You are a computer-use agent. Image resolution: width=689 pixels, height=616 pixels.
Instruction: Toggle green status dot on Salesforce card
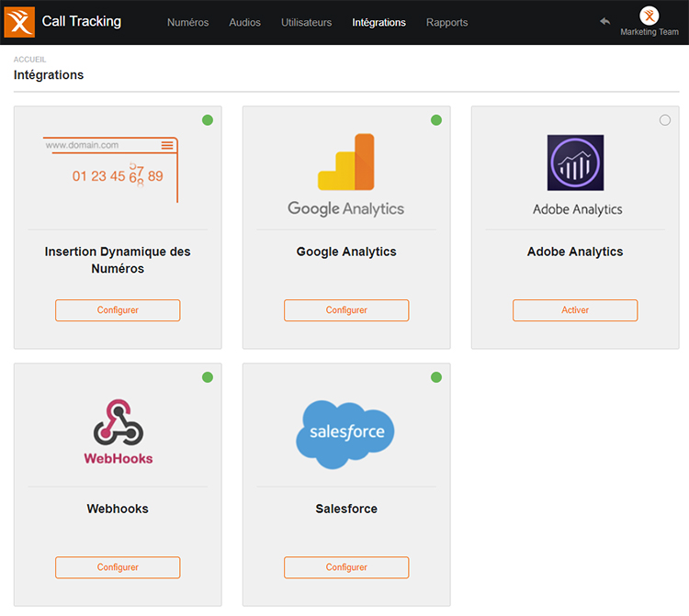[x=436, y=377]
